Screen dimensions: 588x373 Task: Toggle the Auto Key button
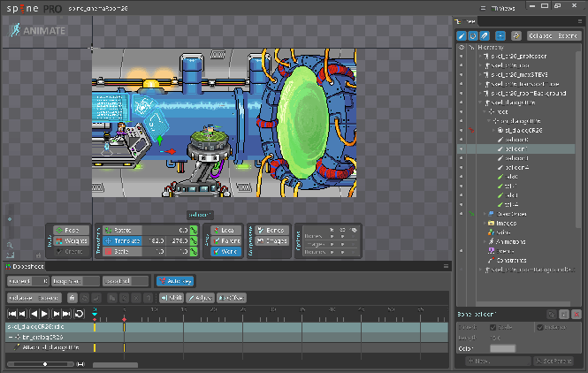(x=175, y=281)
